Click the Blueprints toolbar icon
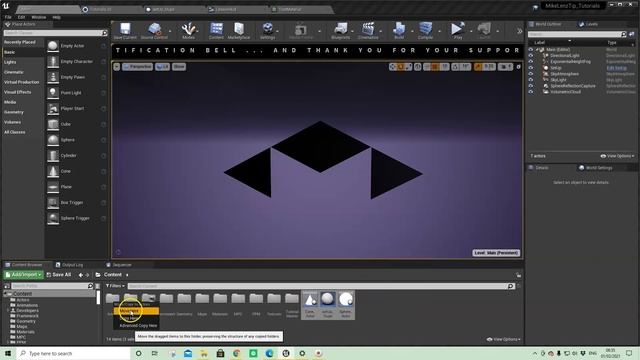The height and width of the screenshot is (360, 640). [x=340, y=31]
